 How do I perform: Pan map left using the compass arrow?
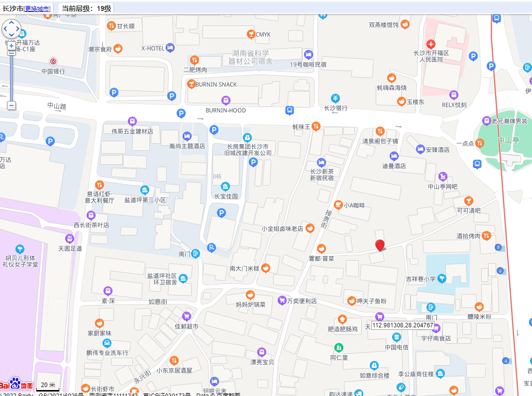4,30
